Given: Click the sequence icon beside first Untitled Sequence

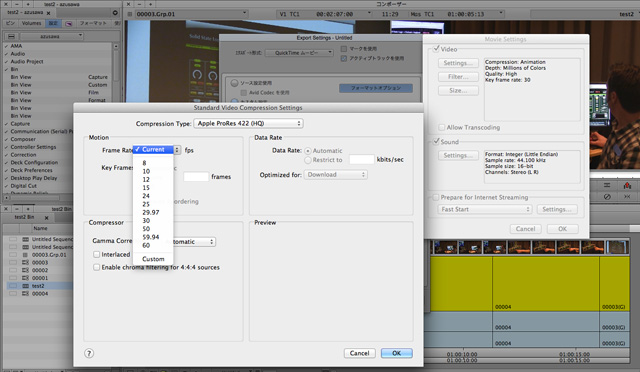Looking at the screenshot, I should click(25, 239).
